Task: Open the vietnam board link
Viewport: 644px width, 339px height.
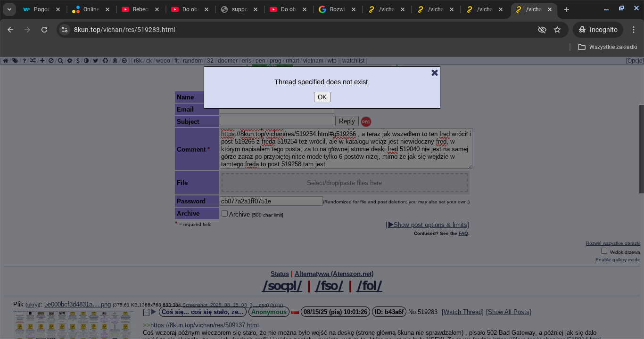Action: click(x=313, y=61)
